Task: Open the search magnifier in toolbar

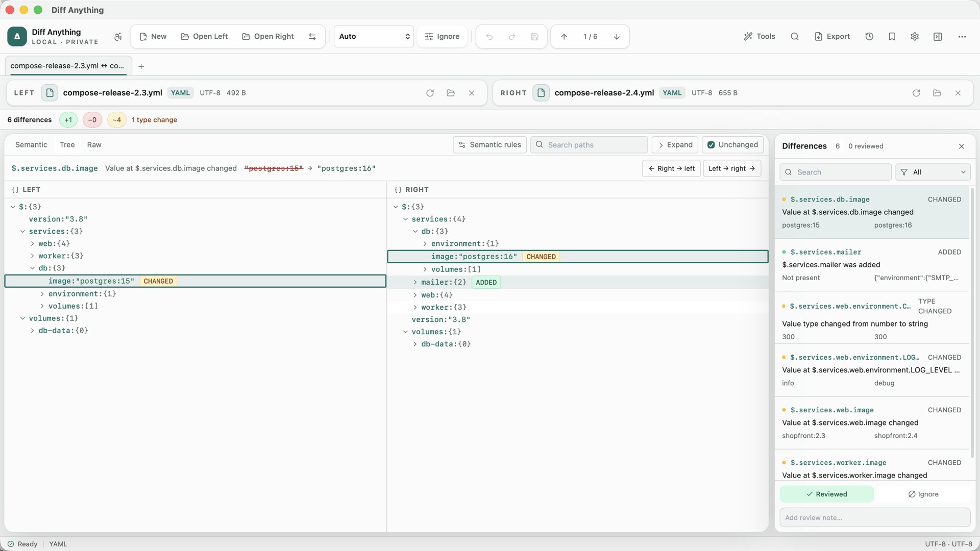Action: [x=794, y=37]
